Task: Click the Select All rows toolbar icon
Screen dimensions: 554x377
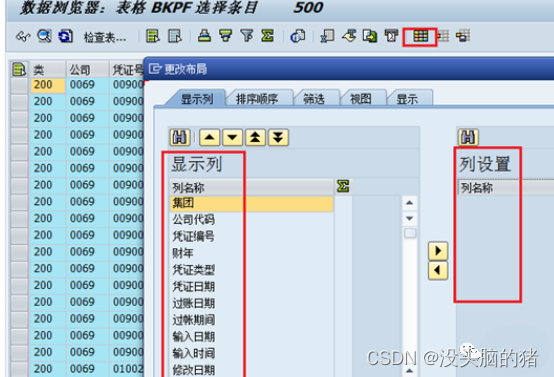Action: (153, 36)
